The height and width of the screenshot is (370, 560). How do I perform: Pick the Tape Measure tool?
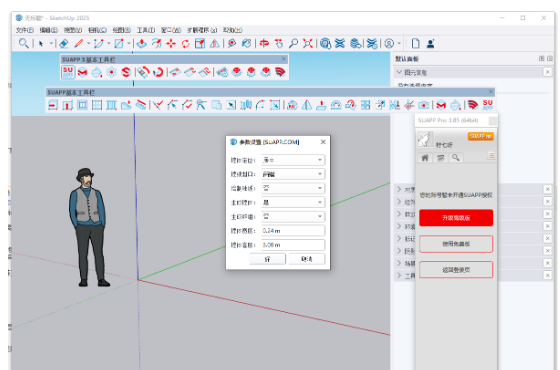coord(232,44)
